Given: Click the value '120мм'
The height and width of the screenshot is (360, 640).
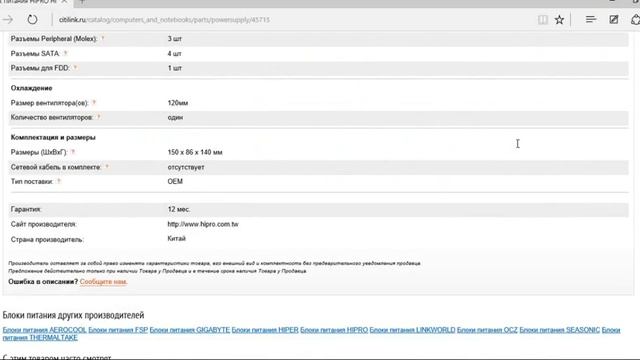Looking at the screenshot, I should 178,103.
